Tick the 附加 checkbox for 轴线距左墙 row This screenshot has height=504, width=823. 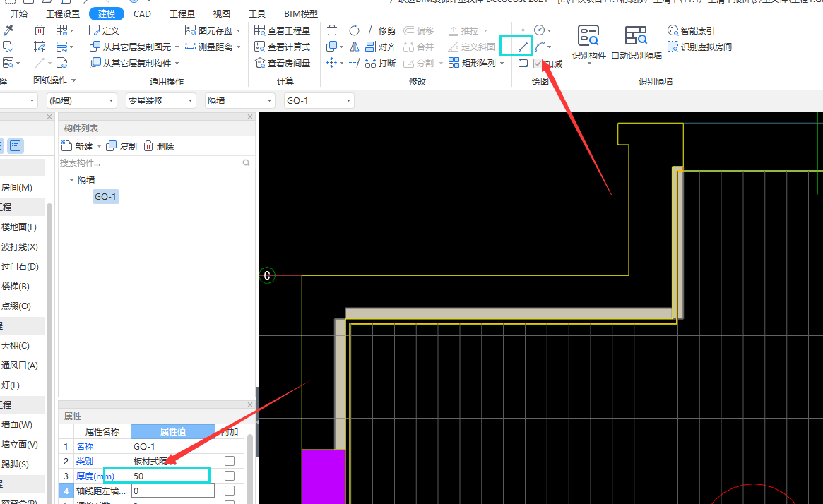coord(230,491)
